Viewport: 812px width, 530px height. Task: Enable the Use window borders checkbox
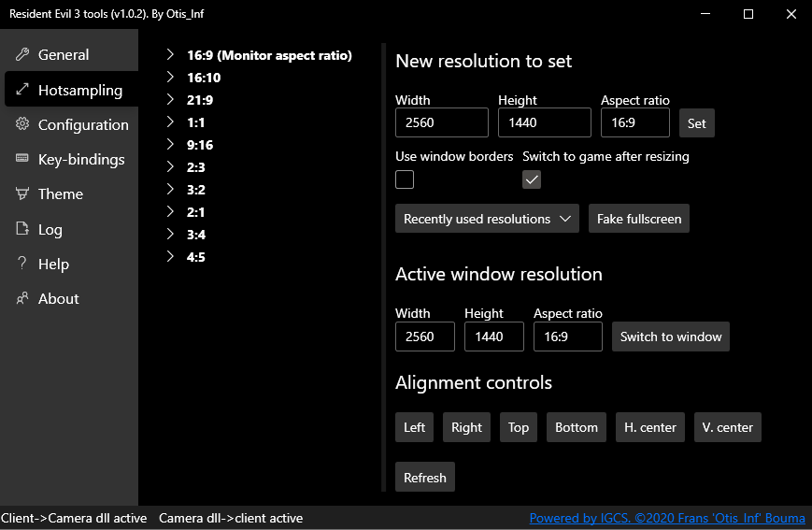[x=405, y=179]
